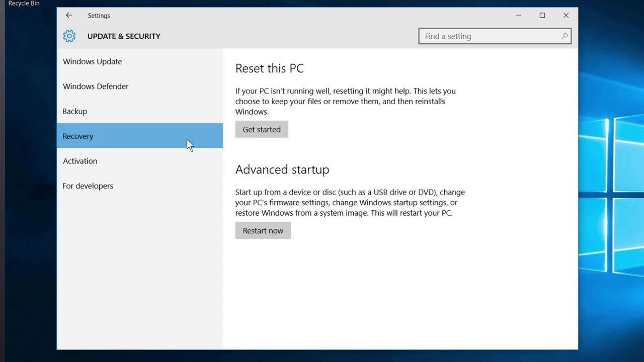The width and height of the screenshot is (644, 362).
Task: Click the Reset this PC heading
Action: [x=270, y=68]
